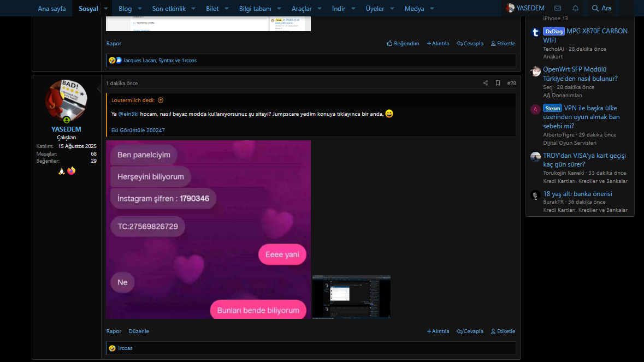
Task: Click the Firefox badge under YASEDEM profile
Action: tap(72, 171)
